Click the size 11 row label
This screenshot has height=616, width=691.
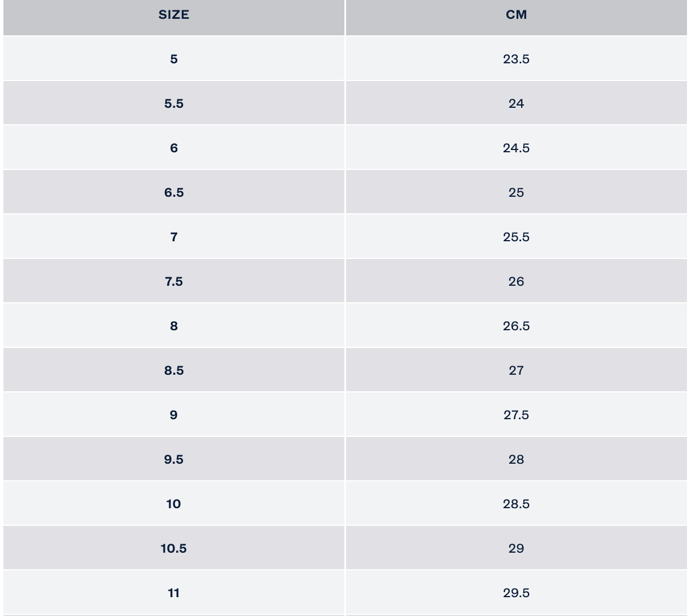[x=174, y=593]
